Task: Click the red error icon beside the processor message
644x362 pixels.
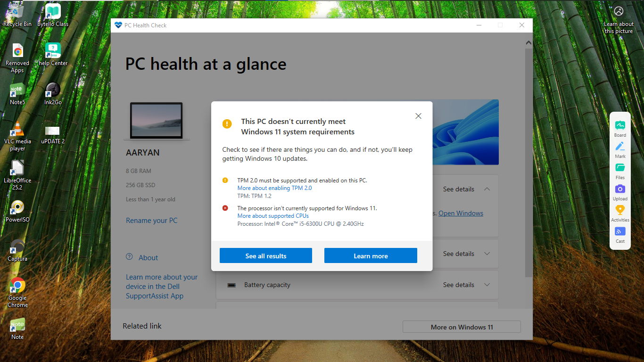Action: coord(225,208)
